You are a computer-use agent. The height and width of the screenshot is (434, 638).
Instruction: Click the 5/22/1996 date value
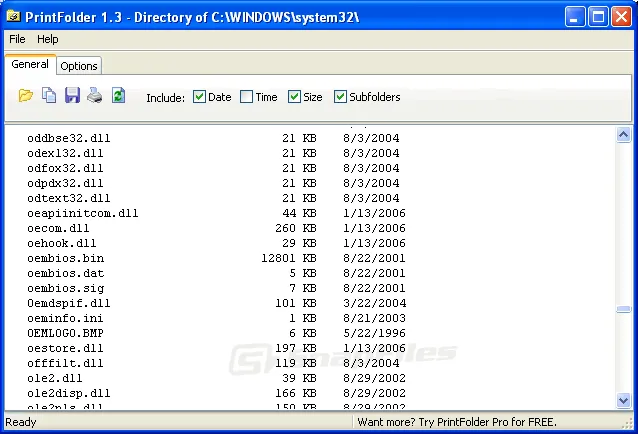374,334
